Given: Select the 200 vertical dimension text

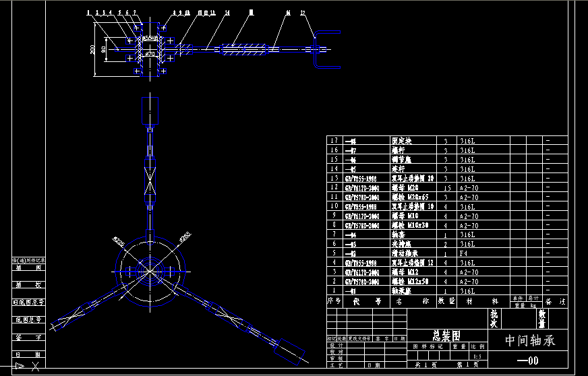Looking at the screenshot, I should [93, 50].
